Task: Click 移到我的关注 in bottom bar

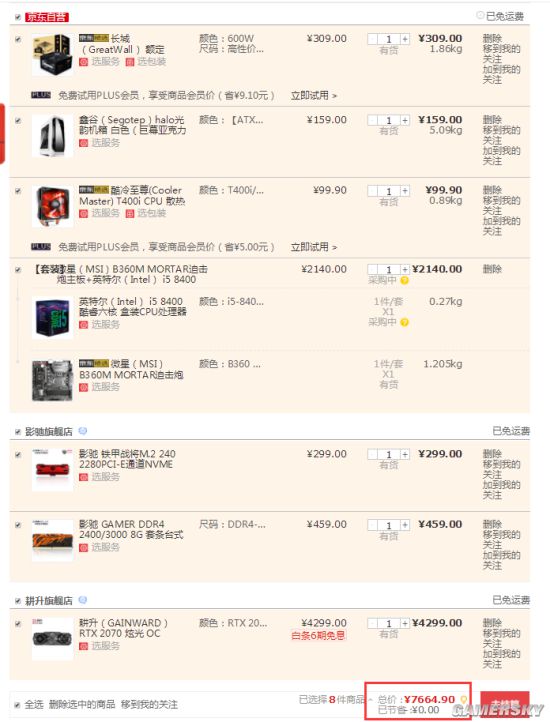Action: 149,705
